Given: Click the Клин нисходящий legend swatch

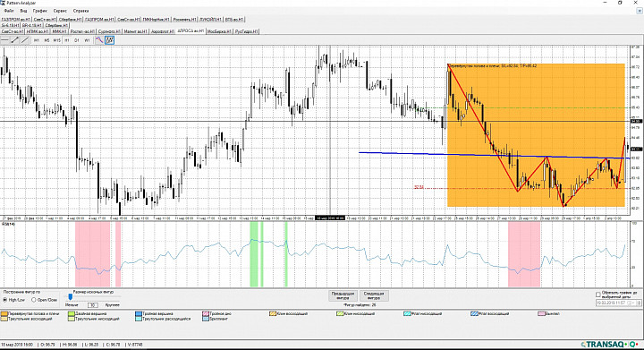Looking at the screenshot, I should click(x=340, y=314).
